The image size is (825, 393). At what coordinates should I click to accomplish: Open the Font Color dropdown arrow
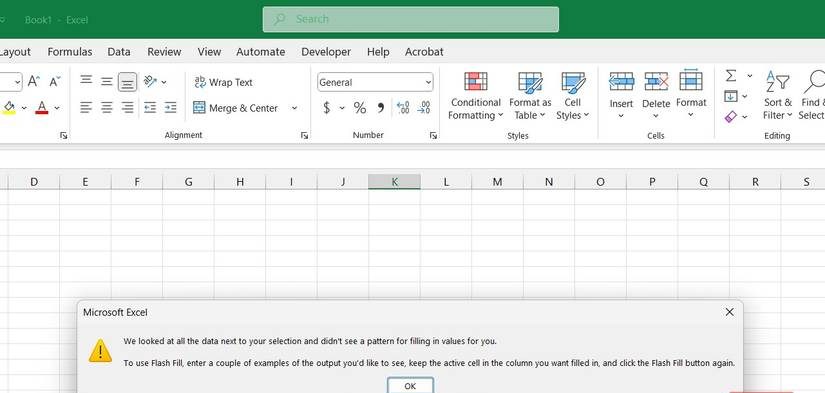coord(57,108)
